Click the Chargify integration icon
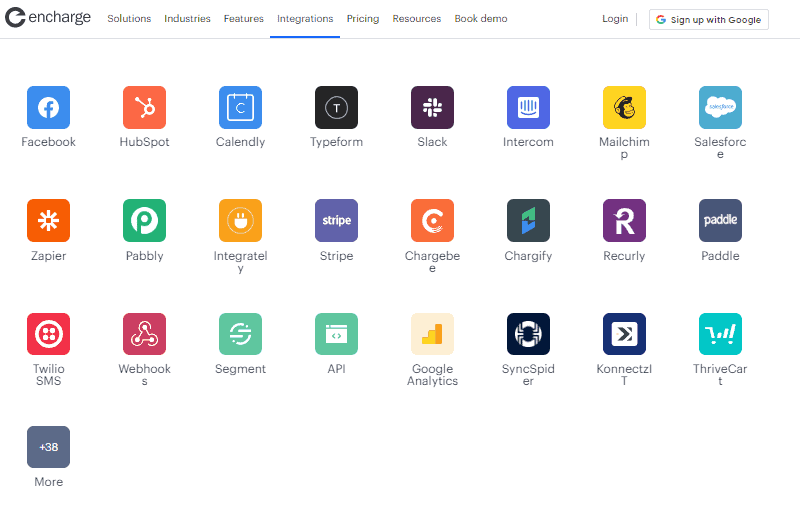The width and height of the screenshot is (800, 507). [x=528, y=220]
